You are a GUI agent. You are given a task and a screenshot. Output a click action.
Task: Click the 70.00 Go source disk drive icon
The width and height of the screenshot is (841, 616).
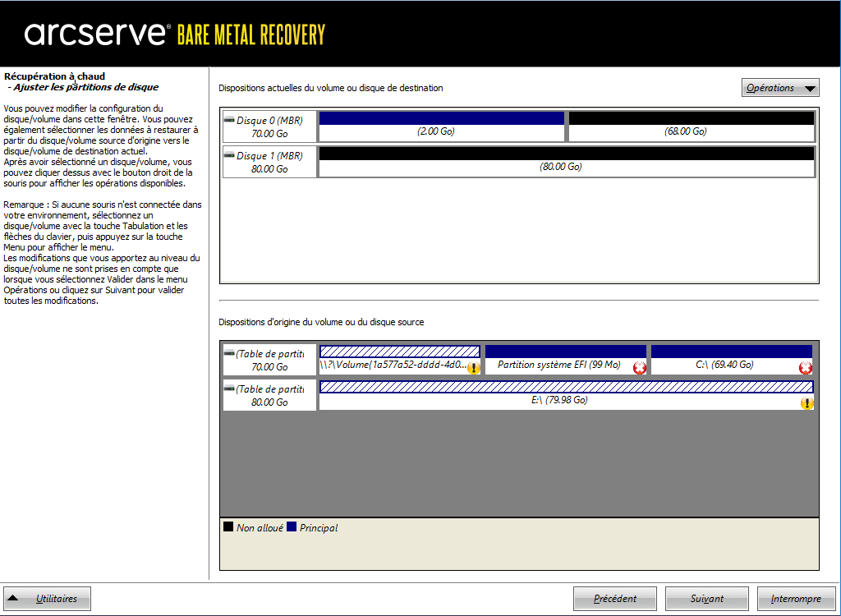coord(229,353)
